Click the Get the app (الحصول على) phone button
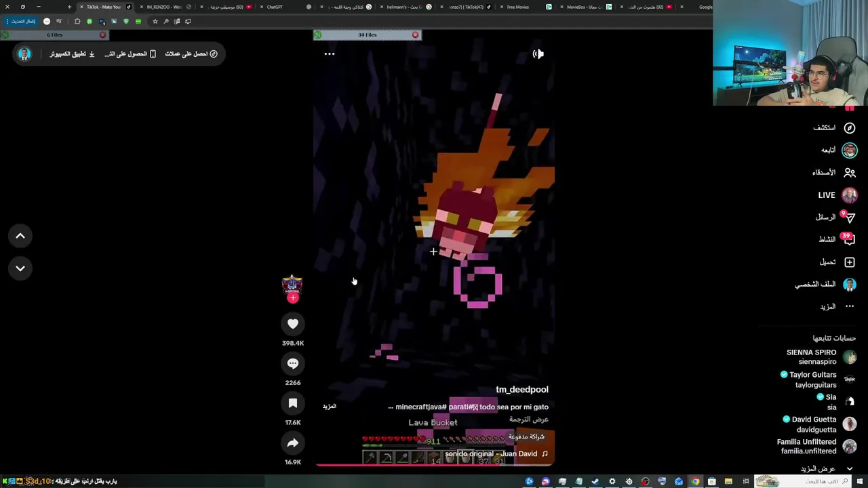Screen dimensions: 868x488 point(130,54)
